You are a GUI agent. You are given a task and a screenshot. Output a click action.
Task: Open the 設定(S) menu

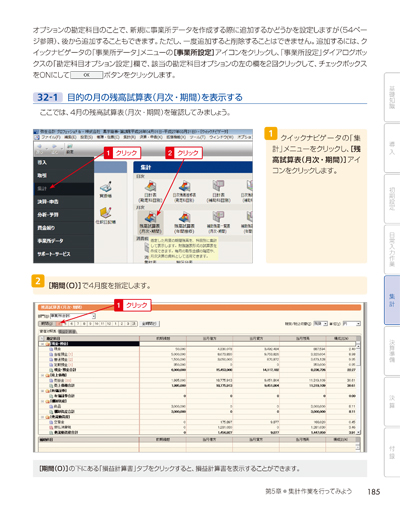click(87, 137)
